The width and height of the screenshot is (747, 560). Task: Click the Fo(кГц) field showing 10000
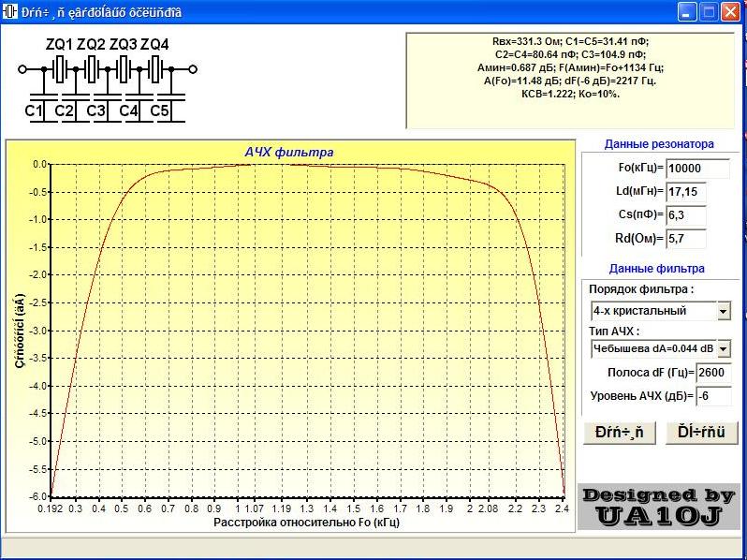(x=696, y=169)
